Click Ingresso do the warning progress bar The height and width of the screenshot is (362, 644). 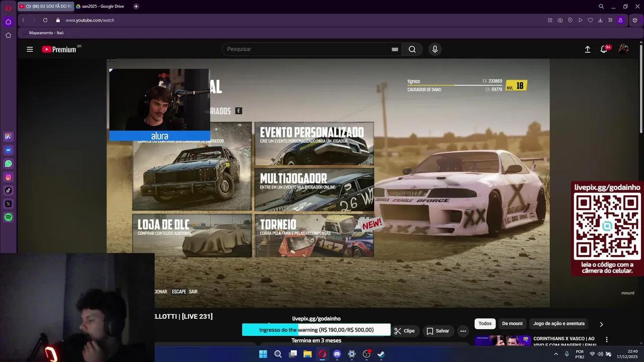coord(316,330)
